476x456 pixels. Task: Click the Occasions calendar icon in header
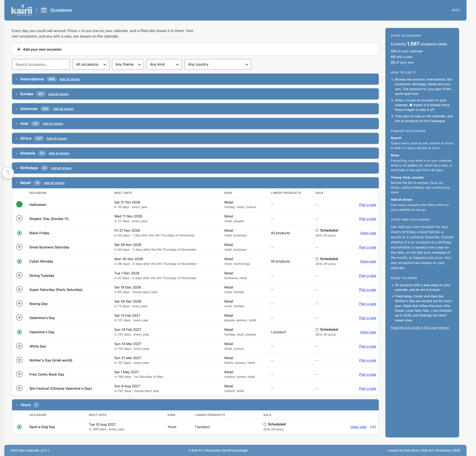(x=44, y=10)
